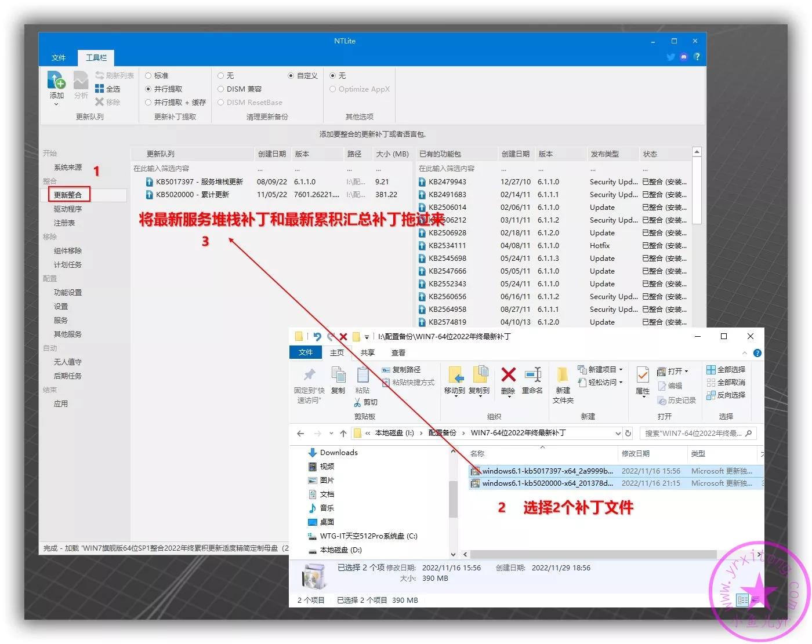
Task: Click History (历史记录) in Explorer ribbon
Action: (x=676, y=401)
